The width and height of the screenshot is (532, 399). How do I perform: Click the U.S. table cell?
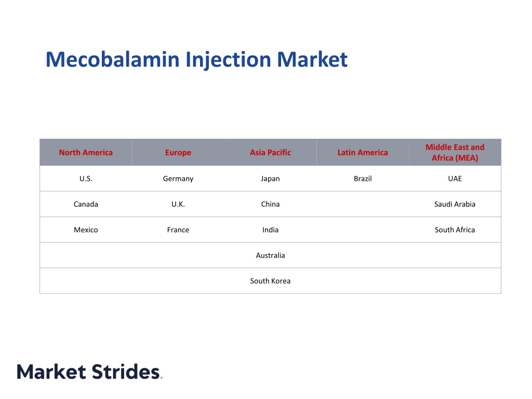86,179
